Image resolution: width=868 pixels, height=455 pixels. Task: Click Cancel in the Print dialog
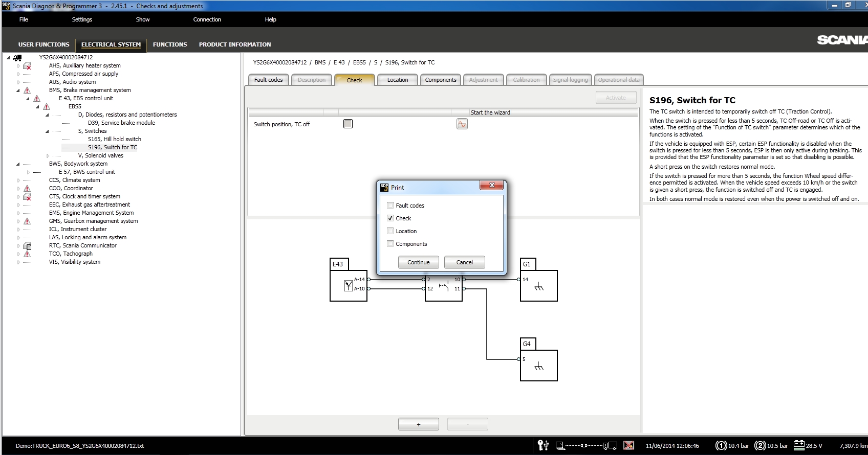[x=464, y=262]
